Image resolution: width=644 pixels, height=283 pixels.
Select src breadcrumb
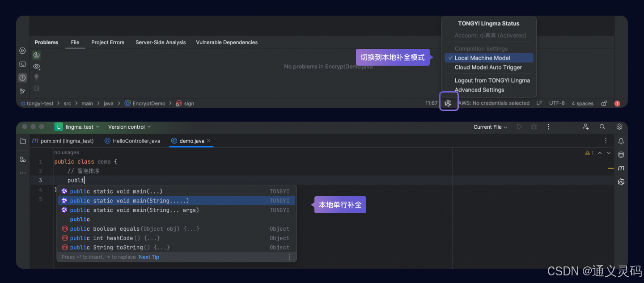click(67, 103)
